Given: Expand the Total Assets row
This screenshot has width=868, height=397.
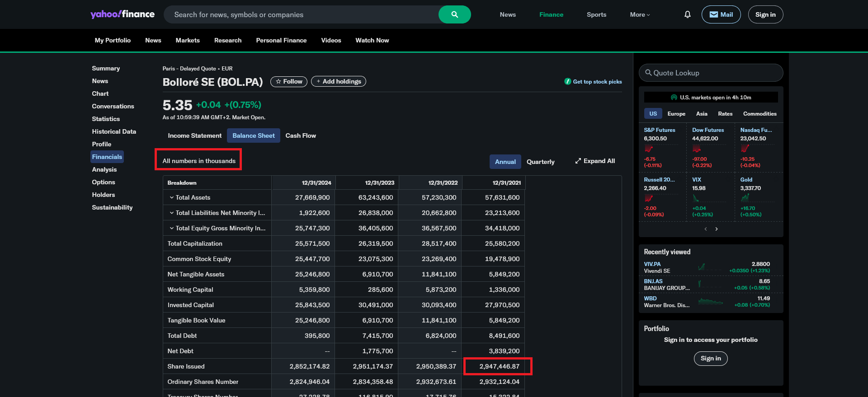Looking at the screenshot, I should click(x=172, y=197).
